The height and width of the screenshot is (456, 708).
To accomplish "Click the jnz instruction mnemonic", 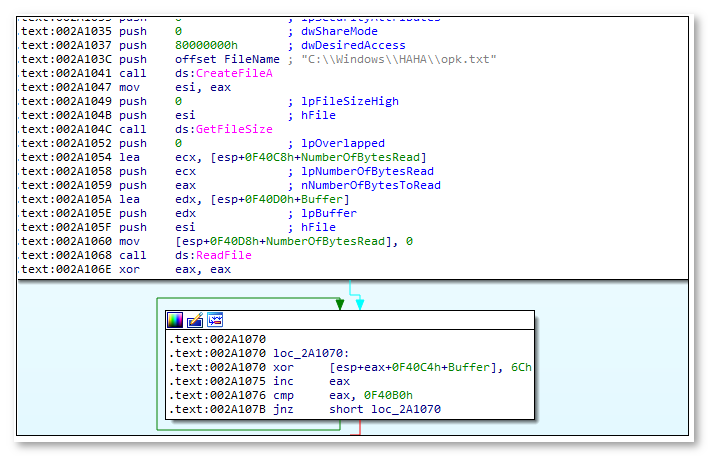I will tap(282, 409).
